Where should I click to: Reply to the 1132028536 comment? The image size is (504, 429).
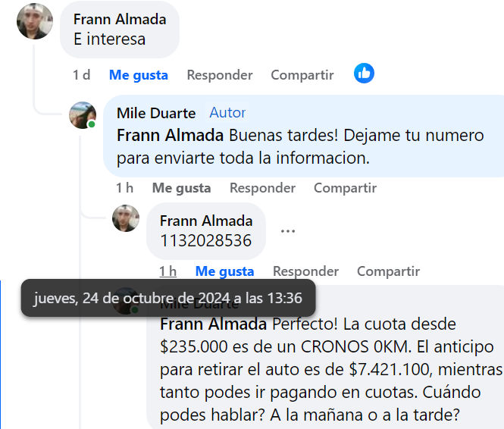305,271
